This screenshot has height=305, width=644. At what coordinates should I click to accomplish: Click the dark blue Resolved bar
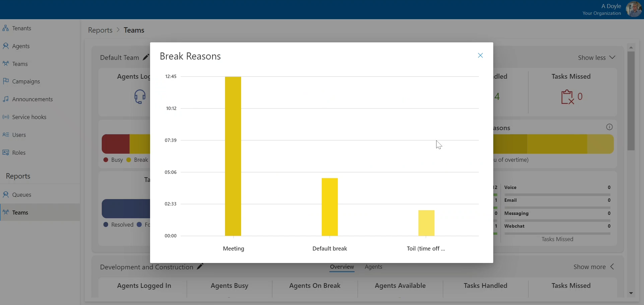126,208
